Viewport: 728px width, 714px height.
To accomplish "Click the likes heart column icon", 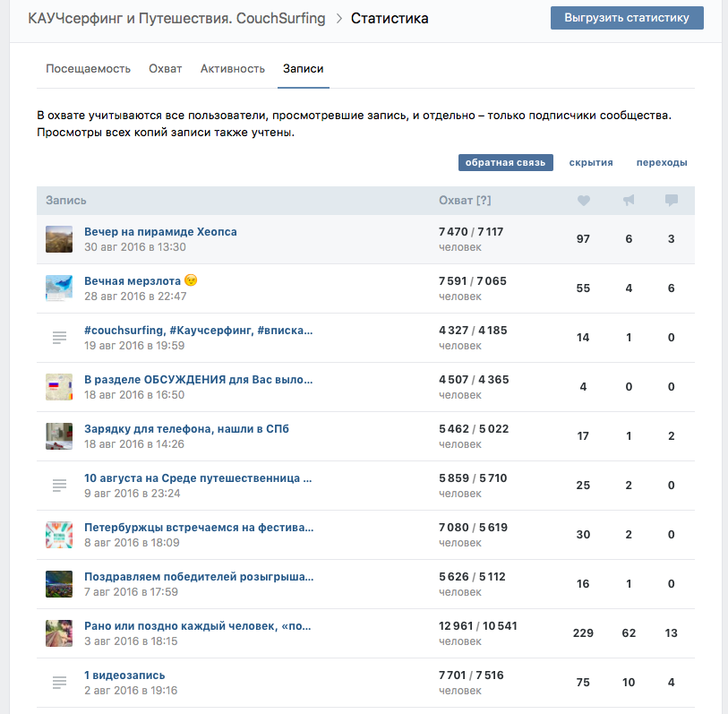I will [x=584, y=201].
